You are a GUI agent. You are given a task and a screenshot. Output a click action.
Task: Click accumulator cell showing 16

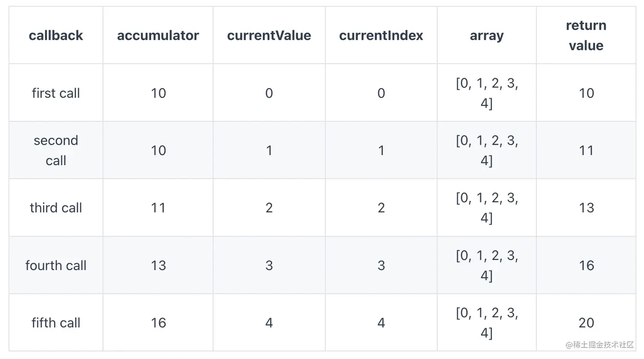point(158,322)
